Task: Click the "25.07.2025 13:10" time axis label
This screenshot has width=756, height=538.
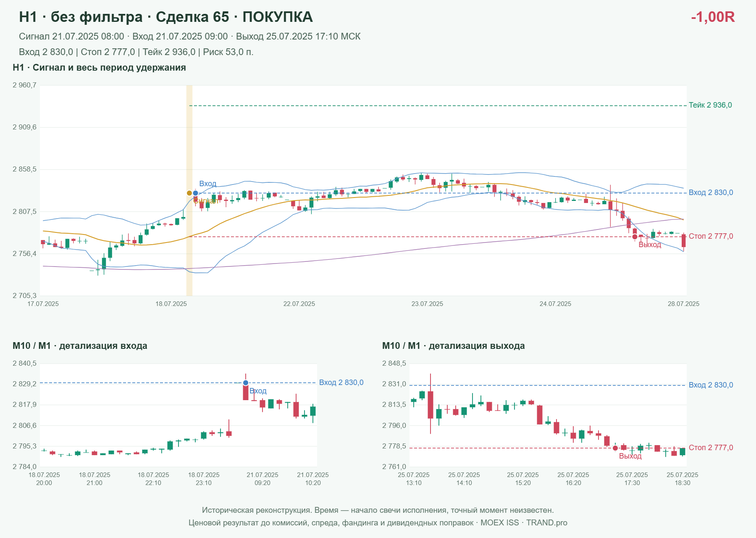Action: 414,479
